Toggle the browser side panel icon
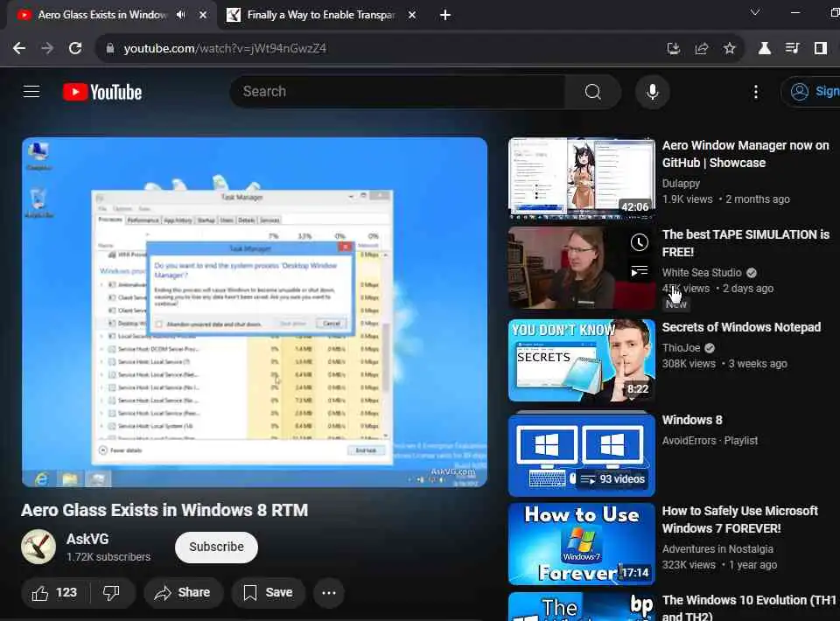This screenshot has width=840, height=621. tap(820, 49)
